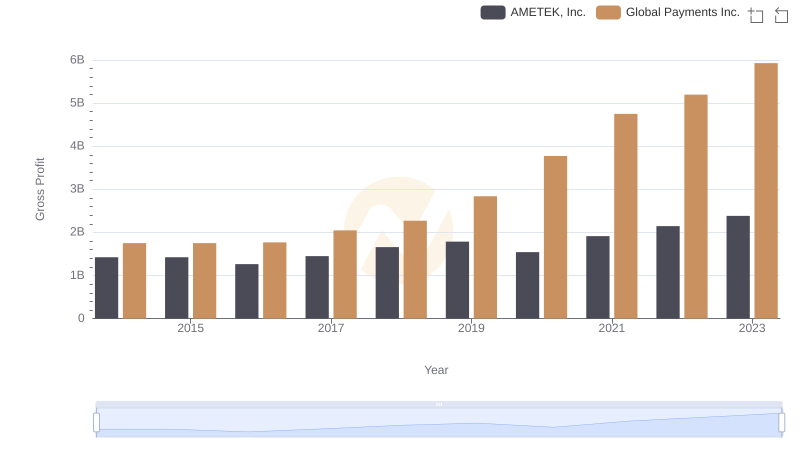
Task: Toggle Global Payments Inc. legend series
Action: tap(668, 12)
